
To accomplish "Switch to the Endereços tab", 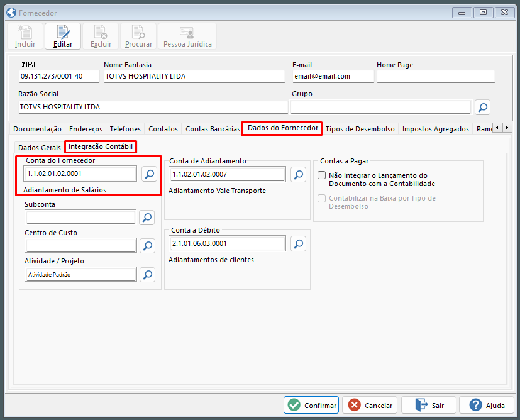I will coord(86,129).
